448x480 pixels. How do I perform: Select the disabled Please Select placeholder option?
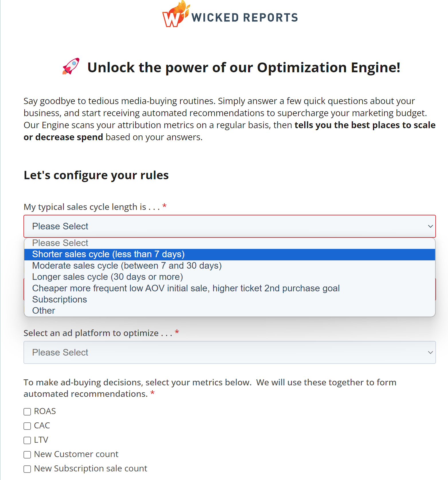pos(60,243)
